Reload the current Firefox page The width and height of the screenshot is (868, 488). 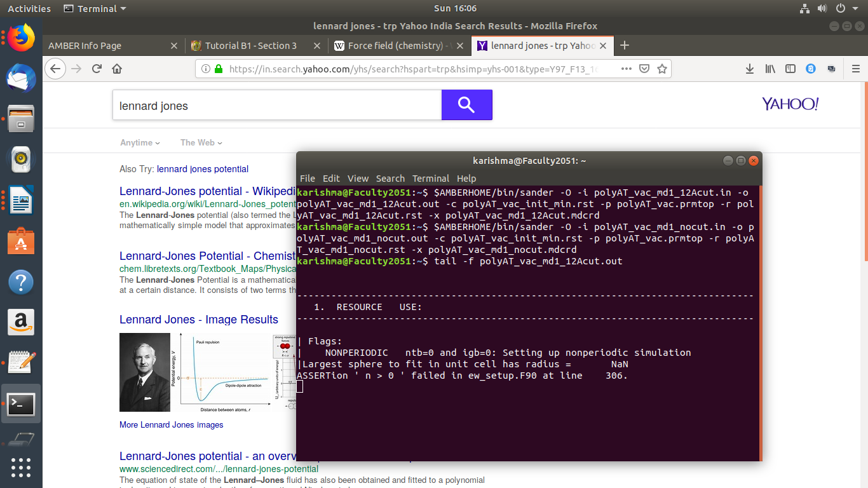coord(97,69)
